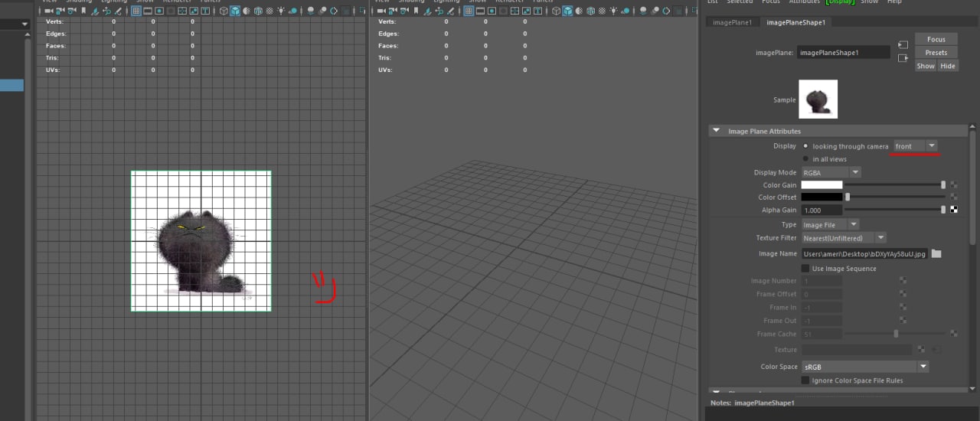The image size is (980, 421).
Task: Toggle 2D Pan/Zoom icon in front view panel
Action: click(x=106, y=11)
